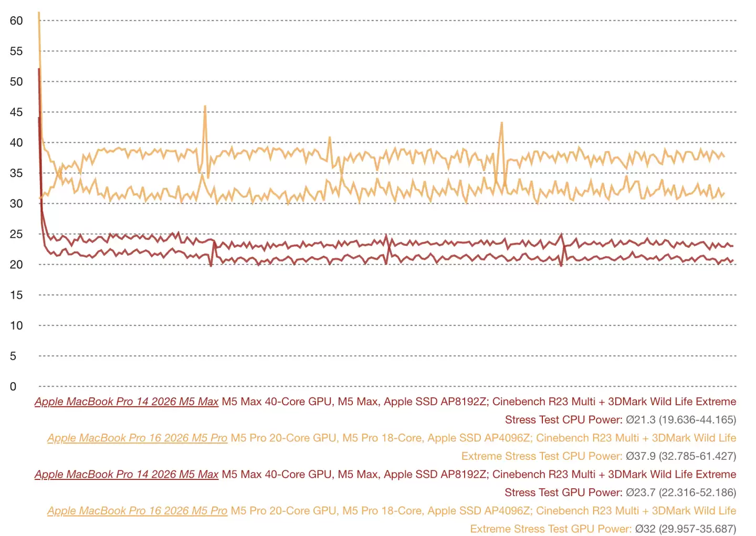Click the y-axis label 60
756x536 pixels.
tap(16, 21)
